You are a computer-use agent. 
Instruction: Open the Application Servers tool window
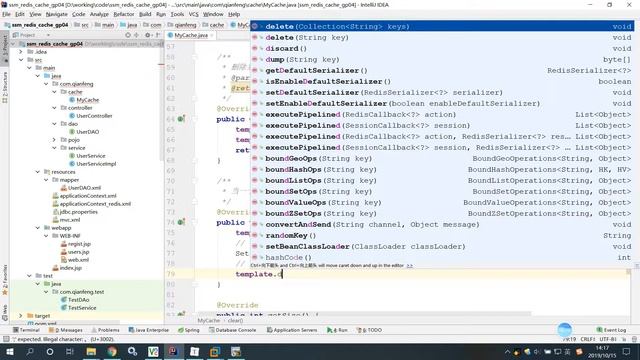point(292,330)
